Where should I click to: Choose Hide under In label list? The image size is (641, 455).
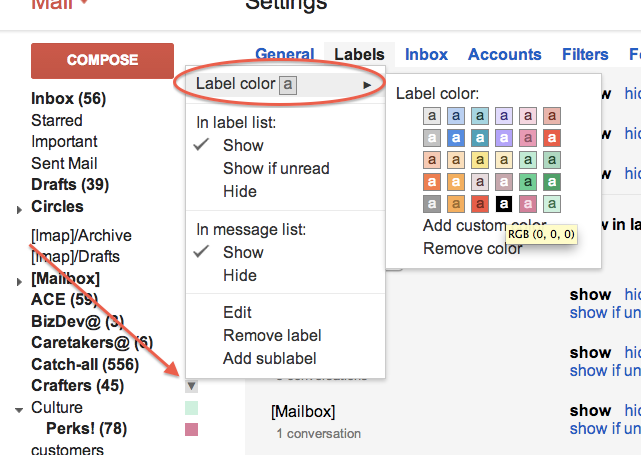point(240,191)
